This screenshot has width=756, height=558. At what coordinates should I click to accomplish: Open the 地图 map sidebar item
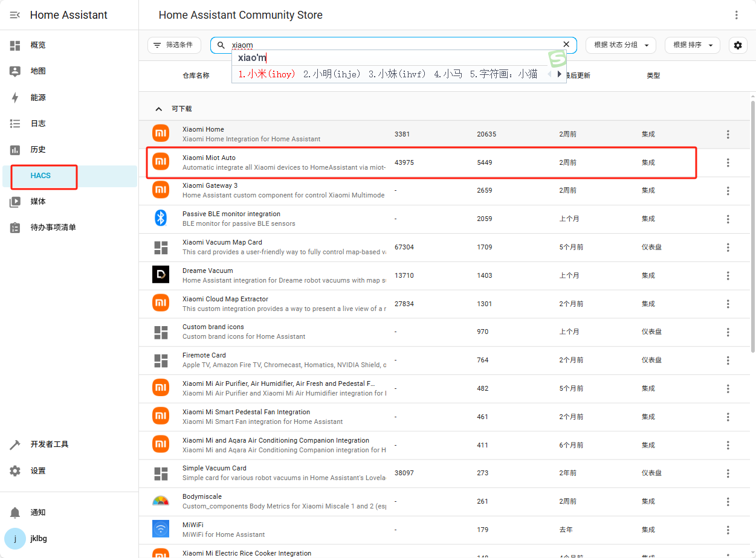coord(69,71)
